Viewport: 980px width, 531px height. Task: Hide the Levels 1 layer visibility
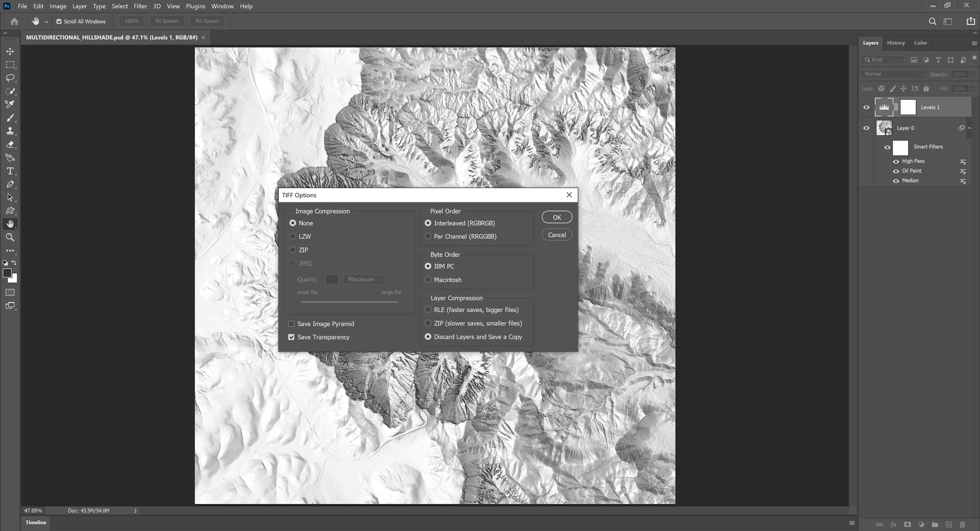(866, 107)
